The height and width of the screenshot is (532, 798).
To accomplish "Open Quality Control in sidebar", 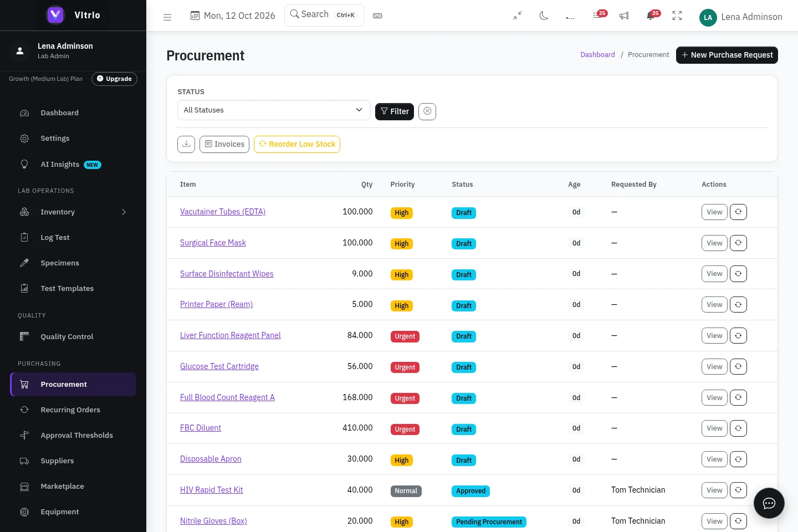I will click(73, 337).
